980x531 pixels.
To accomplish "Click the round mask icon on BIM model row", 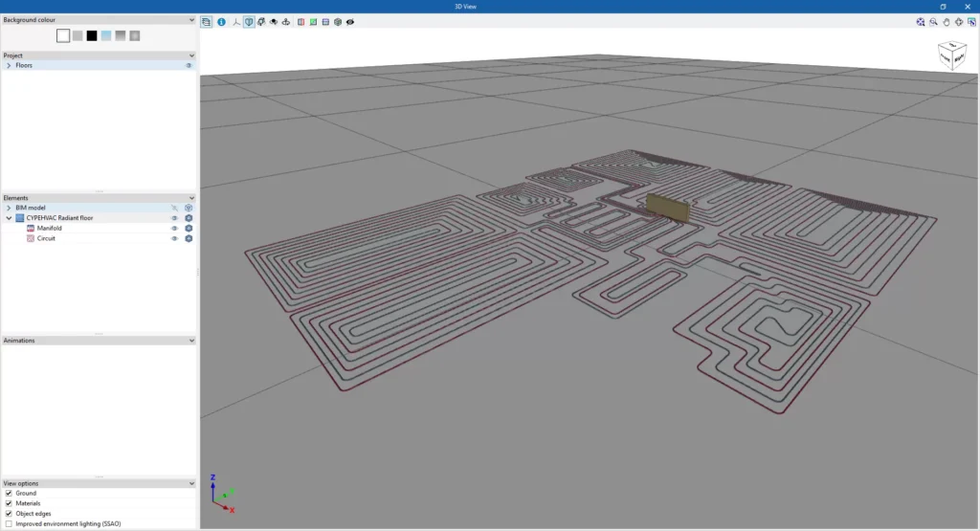I will [189, 208].
